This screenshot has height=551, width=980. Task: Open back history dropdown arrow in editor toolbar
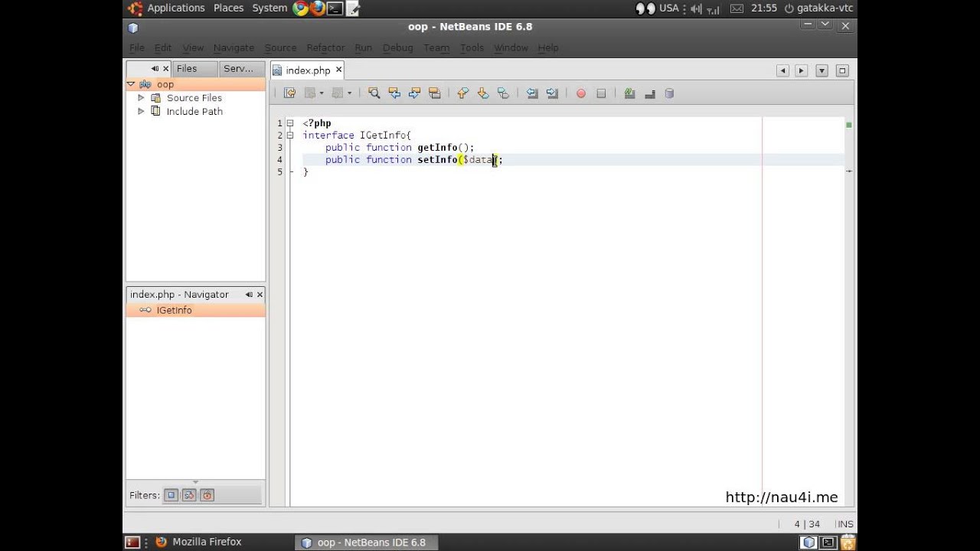pyautogui.click(x=322, y=93)
